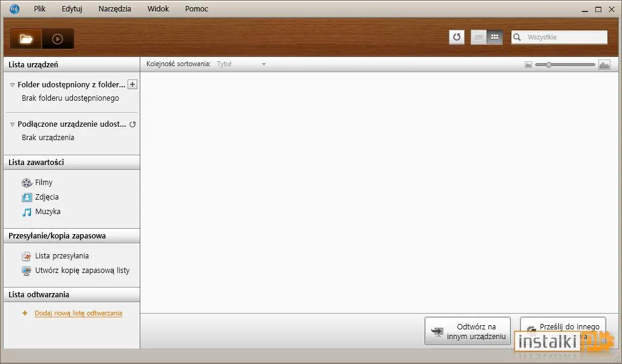Open the Tytuł sort order dropdown

(241, 64)
